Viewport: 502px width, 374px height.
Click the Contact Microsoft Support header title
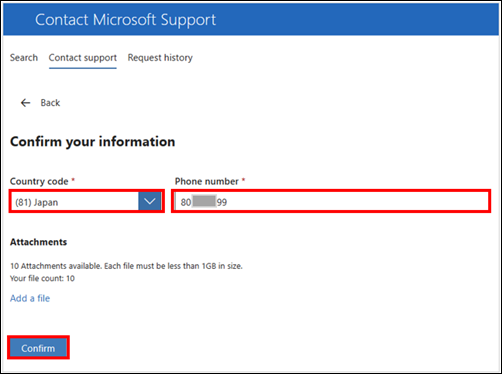pos(125,20)
